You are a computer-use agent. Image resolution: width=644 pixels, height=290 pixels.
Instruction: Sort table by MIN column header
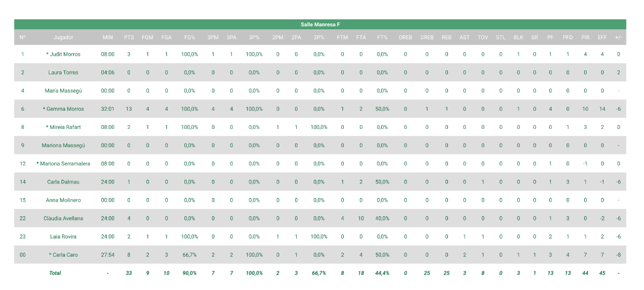click(108, 37)
